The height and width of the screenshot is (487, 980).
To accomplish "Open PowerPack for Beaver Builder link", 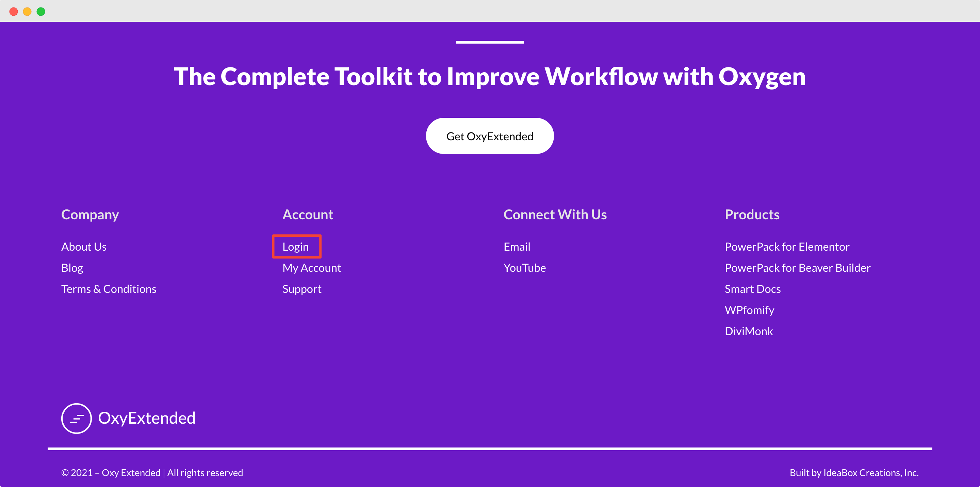I will 797,267.
